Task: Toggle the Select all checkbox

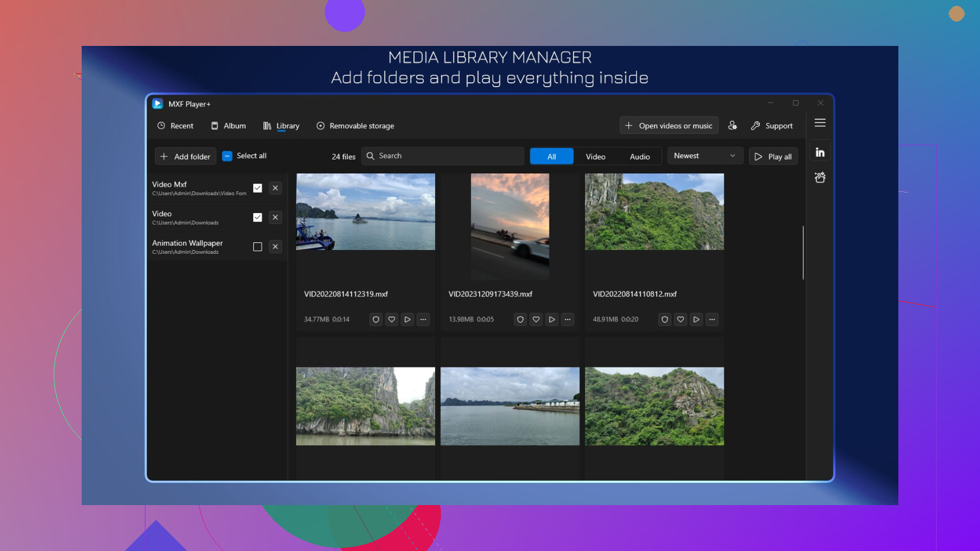Action: [227, 156]
